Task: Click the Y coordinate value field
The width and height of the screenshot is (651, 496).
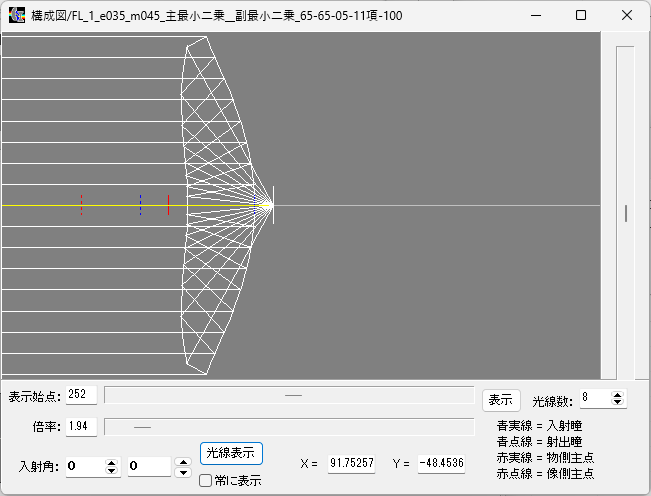Action: (441, 464)
